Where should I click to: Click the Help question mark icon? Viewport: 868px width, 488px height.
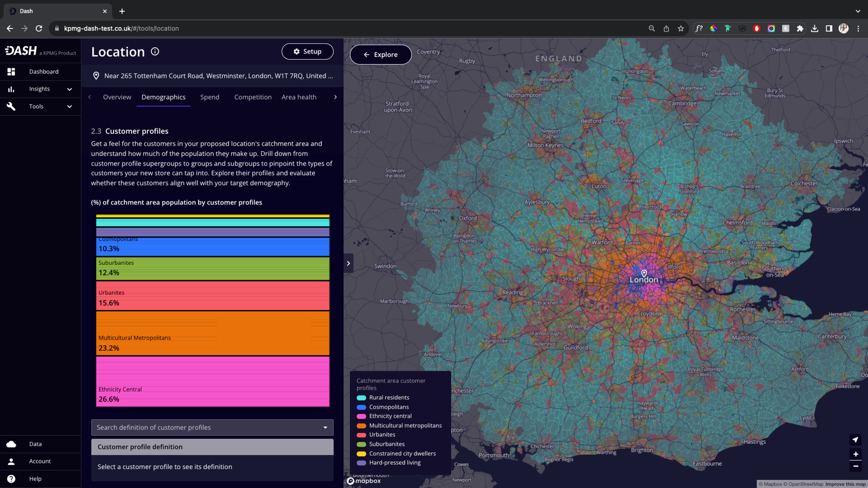click(x=11, y=479)
